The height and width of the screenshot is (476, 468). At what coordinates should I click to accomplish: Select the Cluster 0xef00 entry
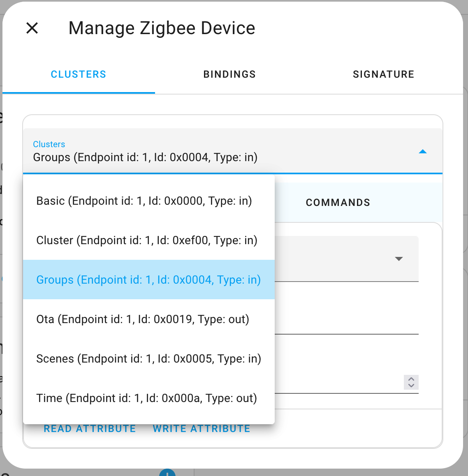(147, 240)
